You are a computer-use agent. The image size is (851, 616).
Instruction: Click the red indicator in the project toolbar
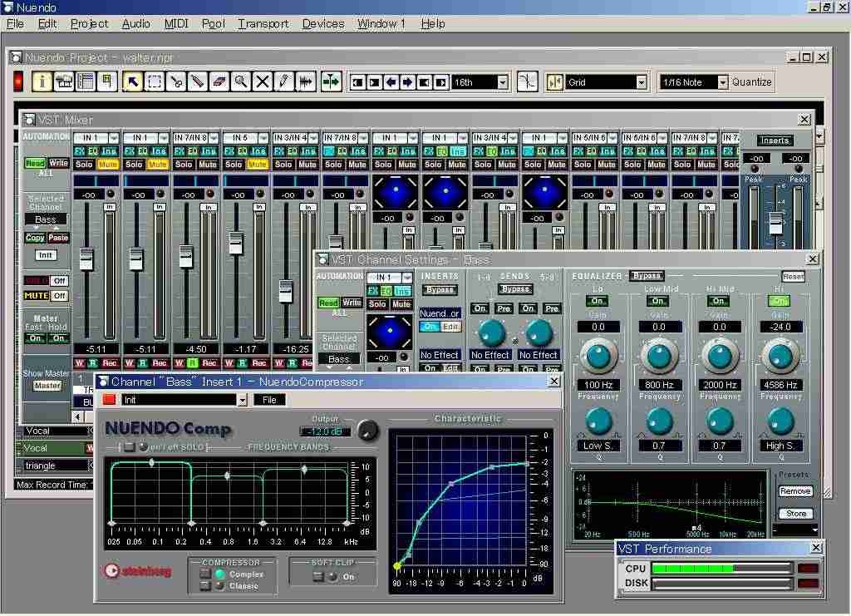[x=18, y=81]
